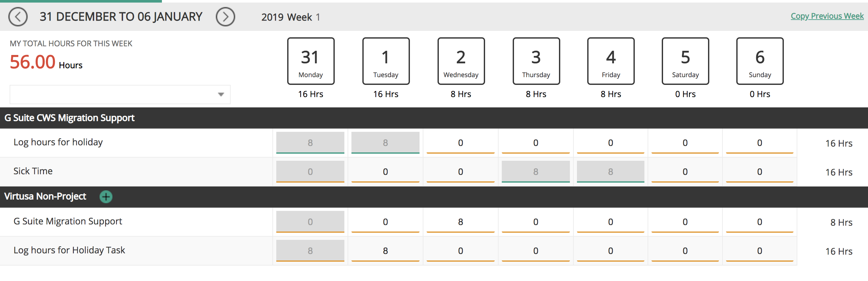The image size is (868, 281).
Task: Click the Copy Previous Week link
Action: pos(827,16)
